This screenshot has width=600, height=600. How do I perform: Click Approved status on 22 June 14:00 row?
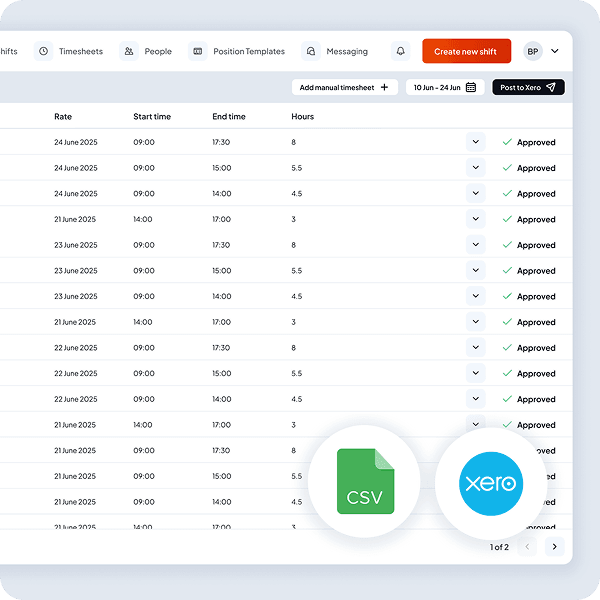point(529,399)
